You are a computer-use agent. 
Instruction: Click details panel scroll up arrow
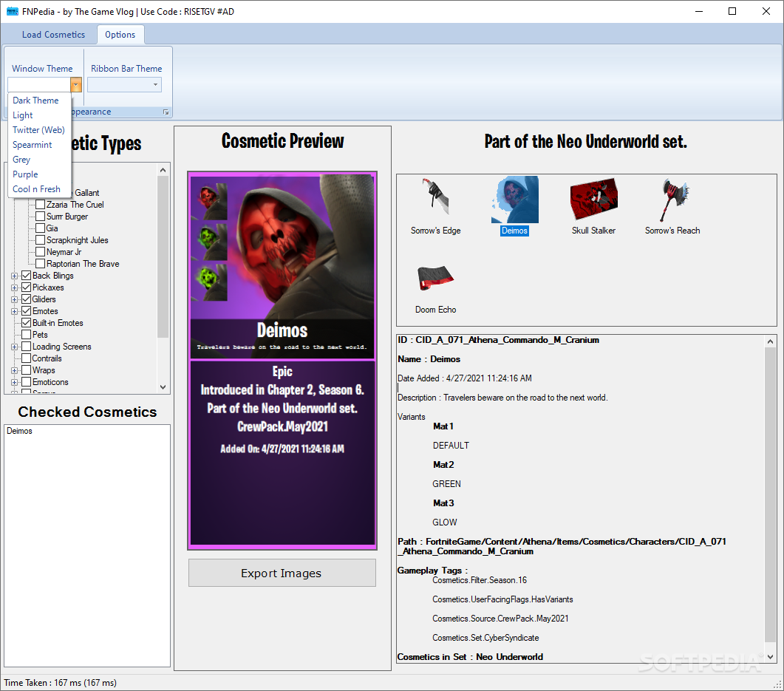click(771, 341)
